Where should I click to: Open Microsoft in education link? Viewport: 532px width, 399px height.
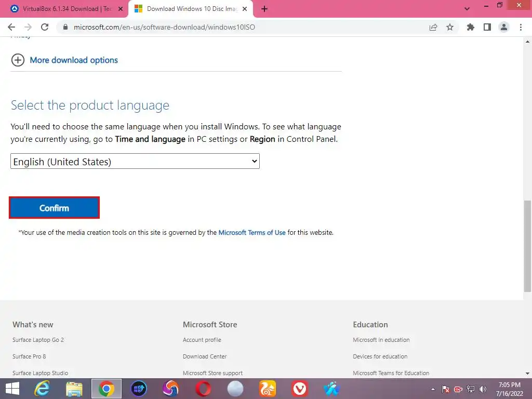tap(381, 340)
